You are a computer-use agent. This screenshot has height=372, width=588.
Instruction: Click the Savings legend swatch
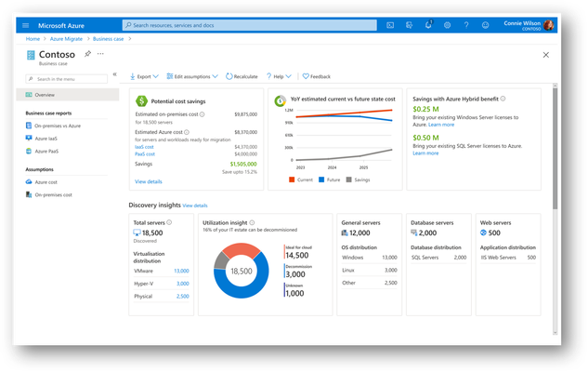[348, 179]
